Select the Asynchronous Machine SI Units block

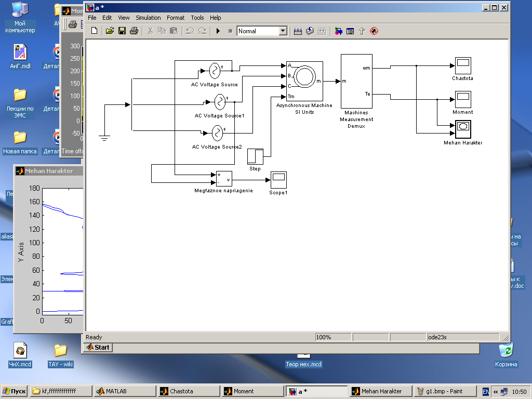tap(304, 81)
